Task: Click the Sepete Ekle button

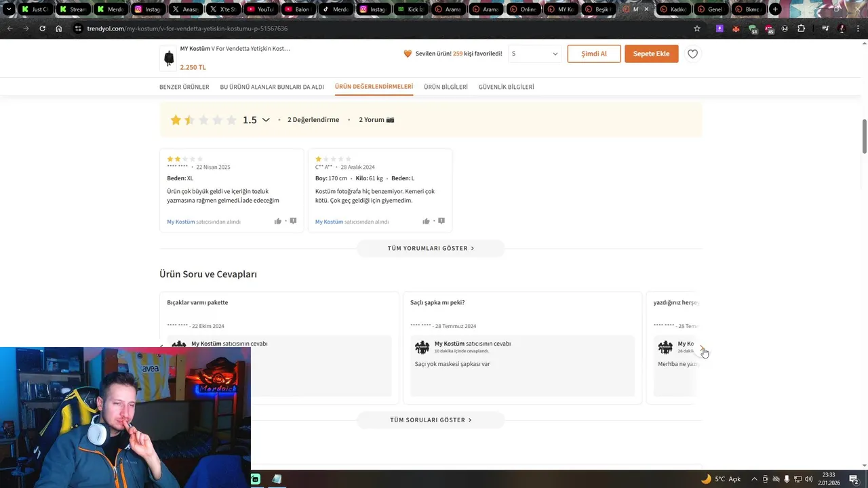Action: pyautogui.click(x=651, y=54)
